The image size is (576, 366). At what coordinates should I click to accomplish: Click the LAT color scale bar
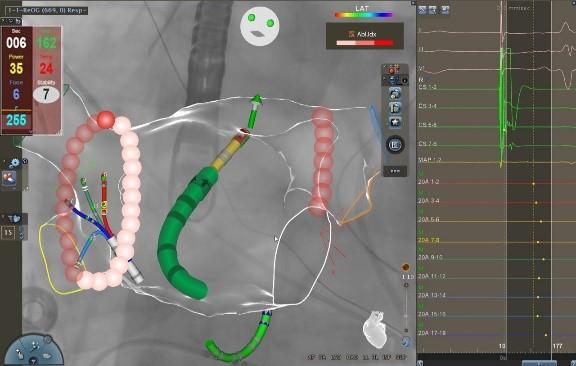point(363,15)
